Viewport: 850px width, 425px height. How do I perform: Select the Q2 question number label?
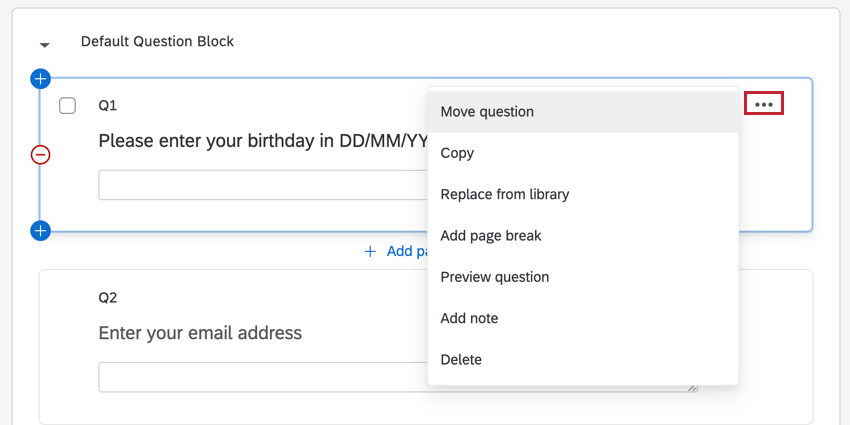pos(108,297)
